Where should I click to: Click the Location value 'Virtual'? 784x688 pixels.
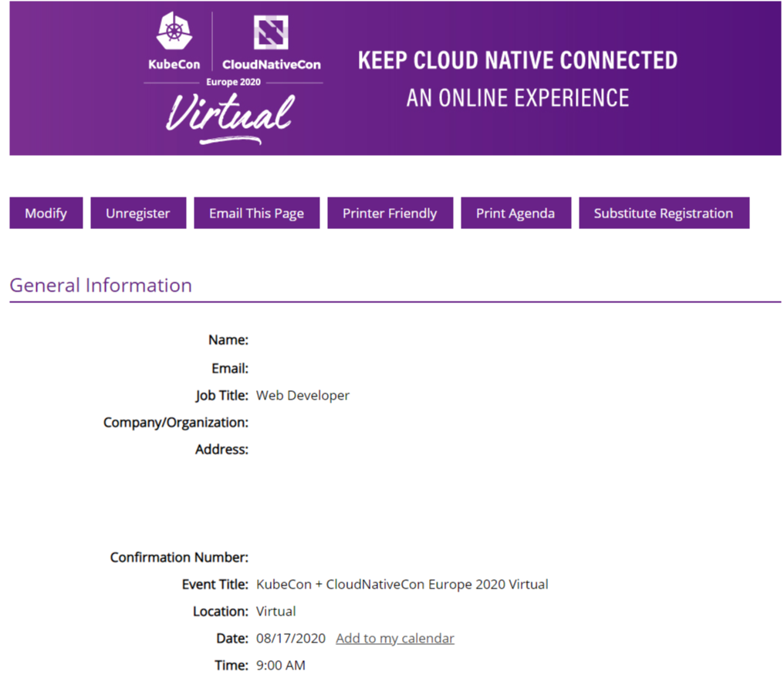276,611
